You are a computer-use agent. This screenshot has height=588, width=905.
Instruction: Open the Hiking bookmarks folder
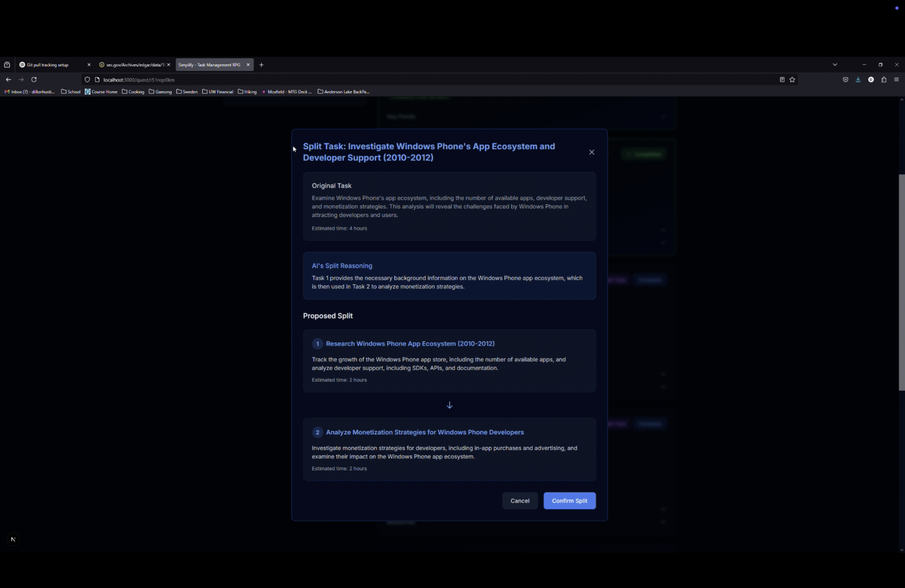tap(248, 92)
